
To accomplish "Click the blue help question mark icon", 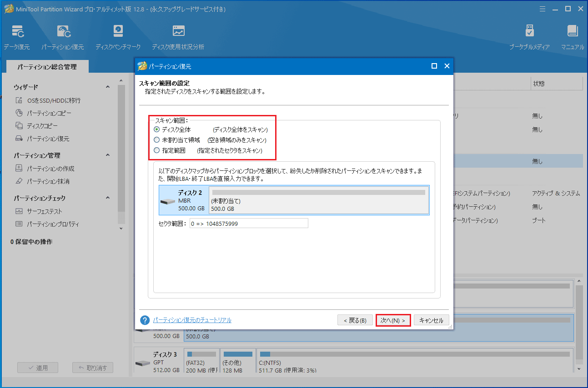I will [144, 320].
